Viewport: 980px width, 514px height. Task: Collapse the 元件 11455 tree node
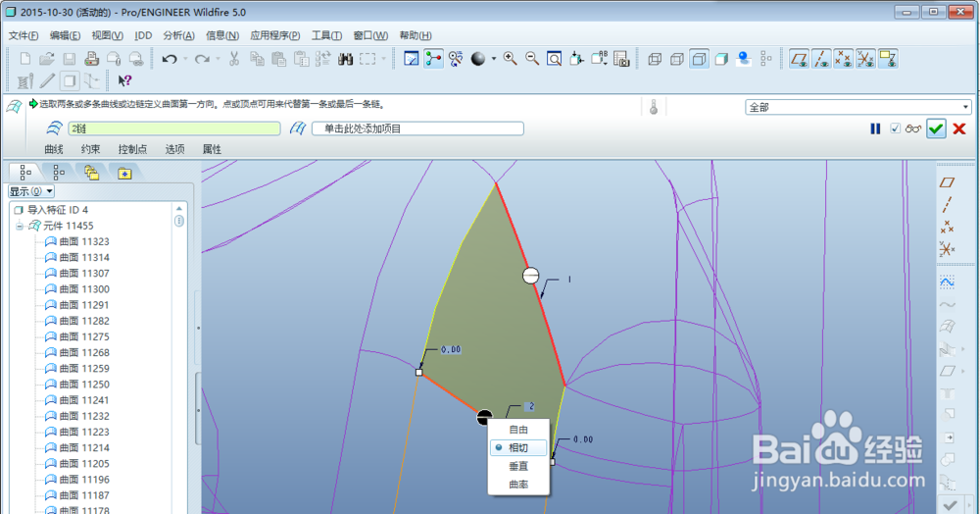20,226
